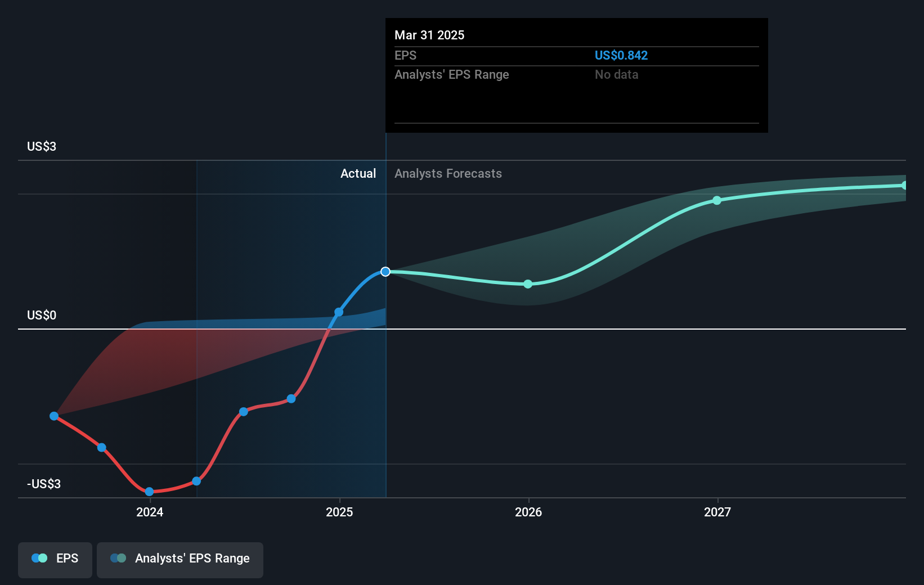Click the second red-line EPS point before 2024
This screenshot has width=924, height=585.
tap(101, 448)
